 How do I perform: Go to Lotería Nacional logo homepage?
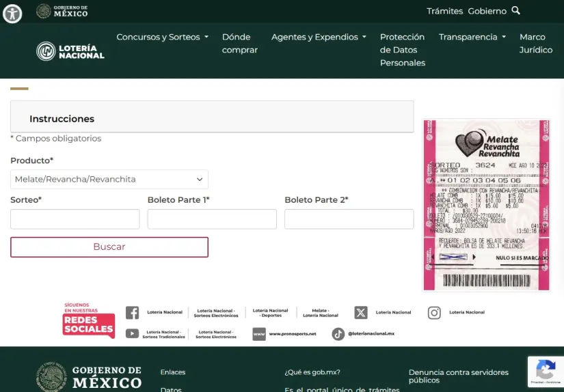70,51
